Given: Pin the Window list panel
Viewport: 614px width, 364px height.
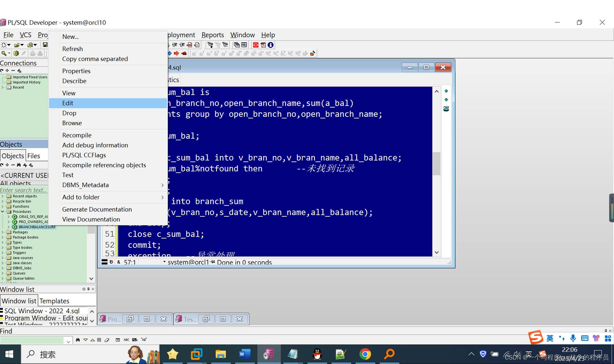Looking at the screenshot, I should [88, 289].
